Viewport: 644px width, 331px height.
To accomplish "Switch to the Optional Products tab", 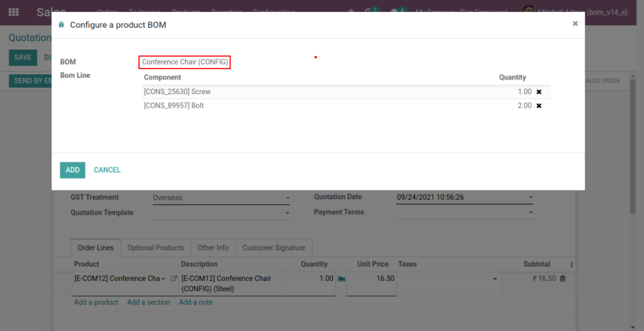I will [x=155, y=247].
